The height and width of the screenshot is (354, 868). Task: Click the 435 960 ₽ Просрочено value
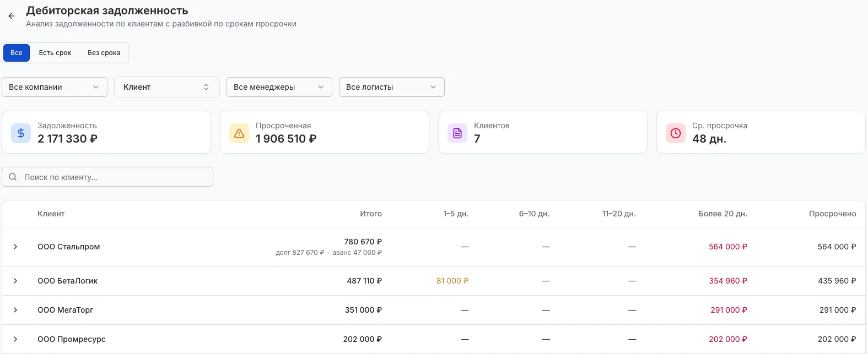pos(837,281)
